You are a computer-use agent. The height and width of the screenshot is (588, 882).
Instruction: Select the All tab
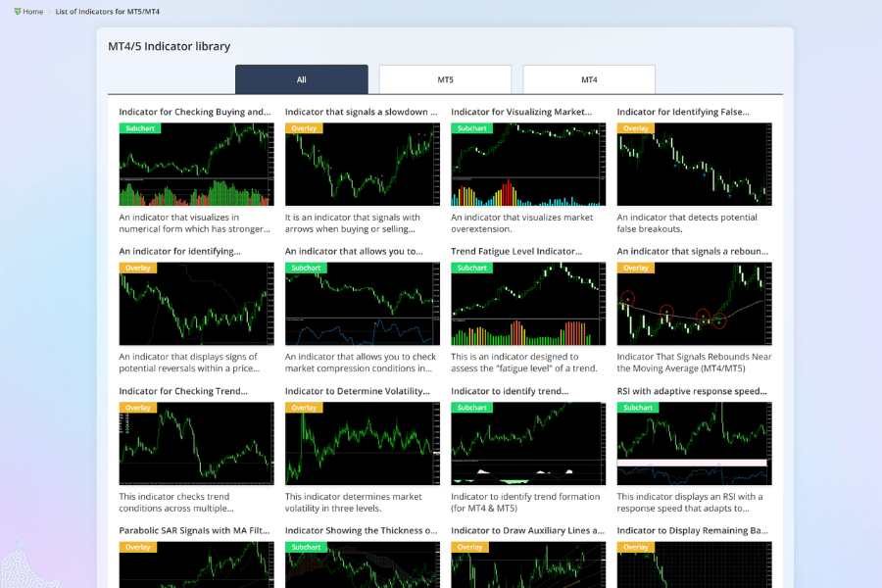(x=302, y=79)
